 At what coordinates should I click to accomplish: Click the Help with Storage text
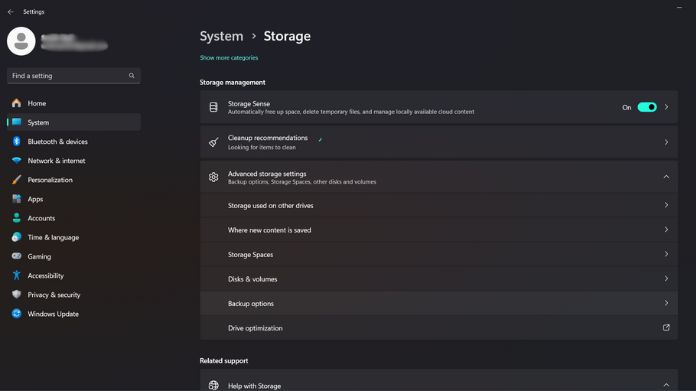point(254,386)
